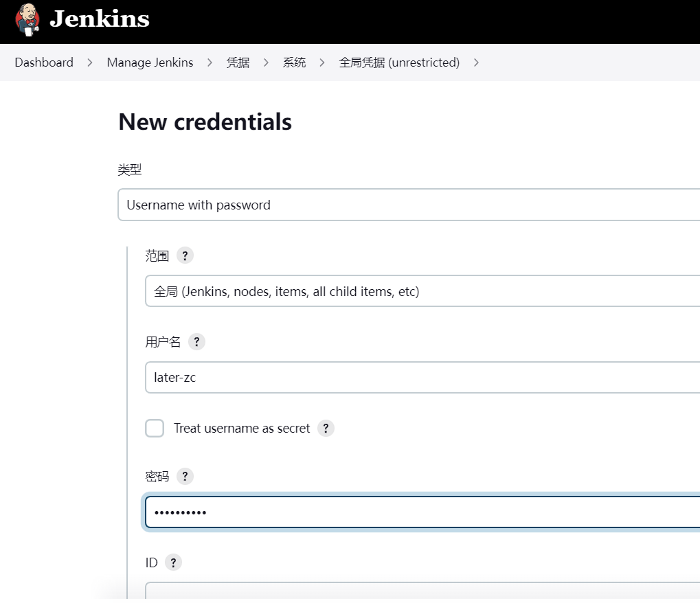Show help for 用户名
Image resolution: width=700 pixels, height=603 pixels.
[196, 342]
